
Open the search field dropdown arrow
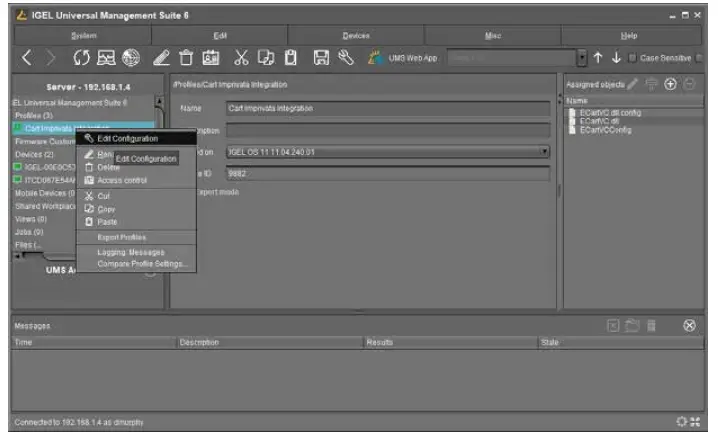(x=582, y=58)
